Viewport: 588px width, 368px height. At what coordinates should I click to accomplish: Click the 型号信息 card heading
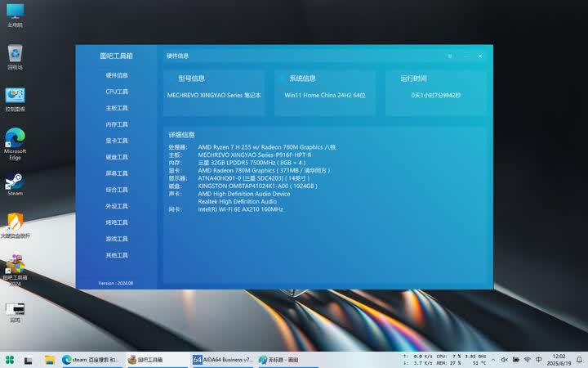point(191,79)
